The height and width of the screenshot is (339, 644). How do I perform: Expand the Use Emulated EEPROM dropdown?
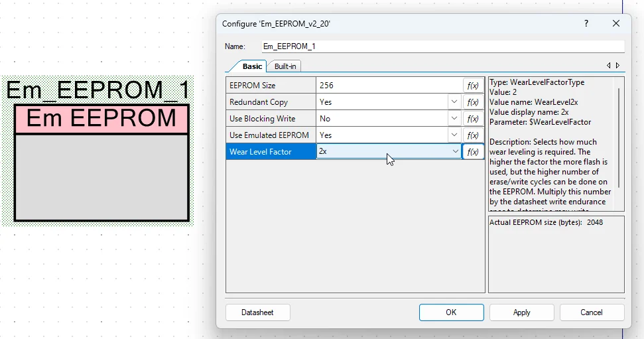(454, 135)
